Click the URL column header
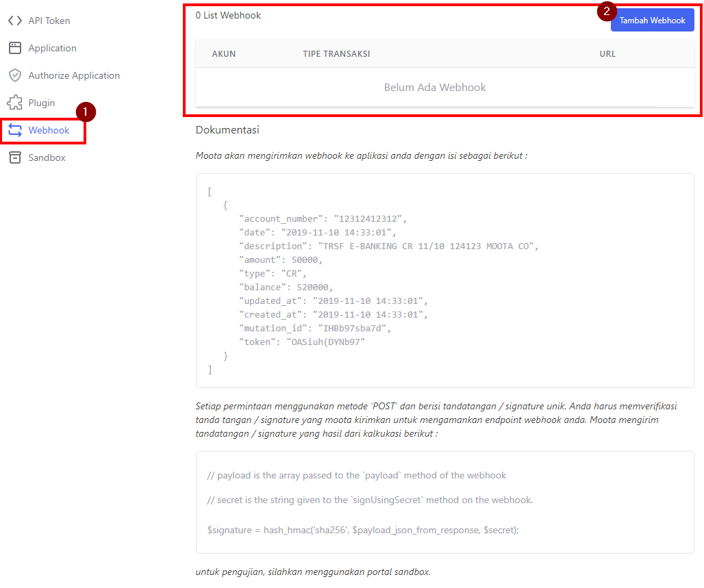704x588 pixels. 607,53
